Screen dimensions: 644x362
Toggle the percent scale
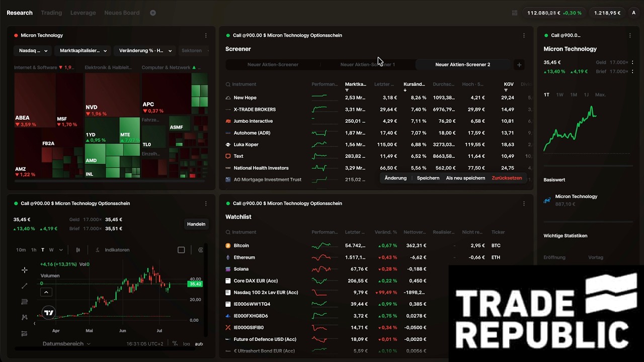click(x=175, y=344)
